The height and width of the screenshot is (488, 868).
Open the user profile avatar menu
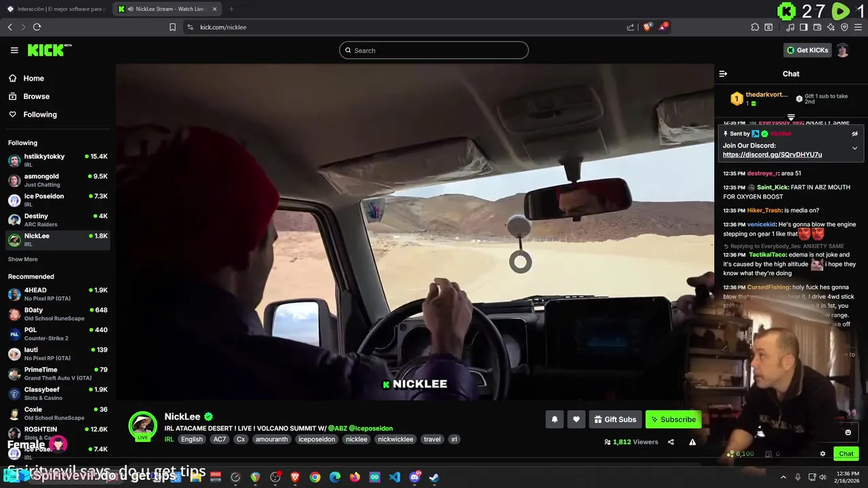point(842,50)
